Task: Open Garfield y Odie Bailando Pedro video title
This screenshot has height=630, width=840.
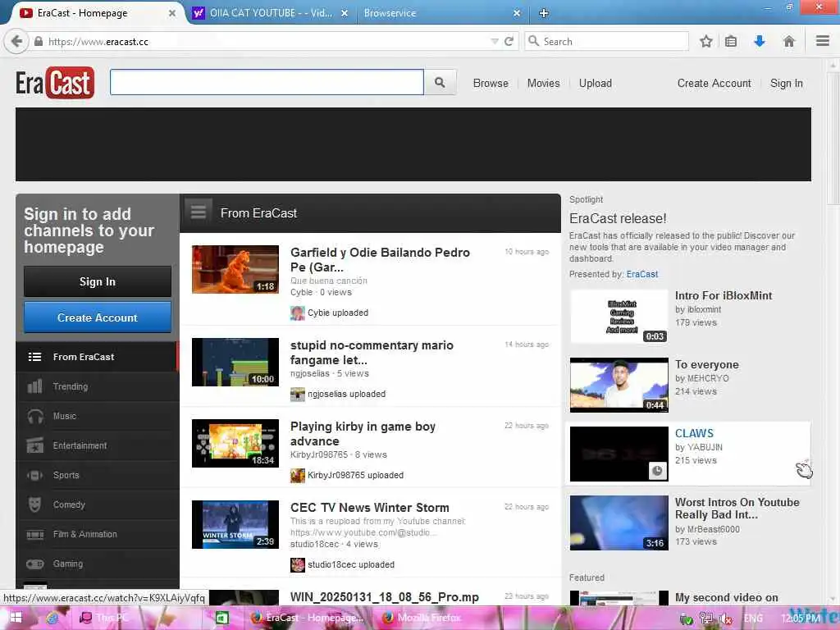Action: 380,260
